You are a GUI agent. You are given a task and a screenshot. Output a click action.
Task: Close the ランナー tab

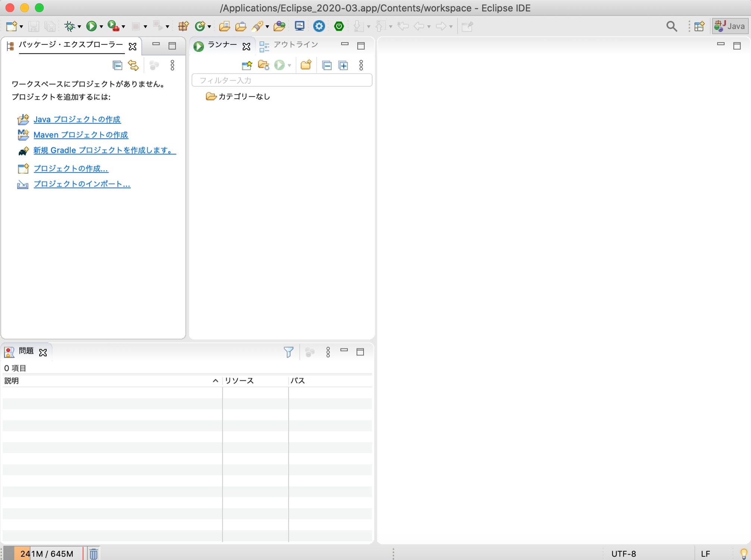pos(246,46)
